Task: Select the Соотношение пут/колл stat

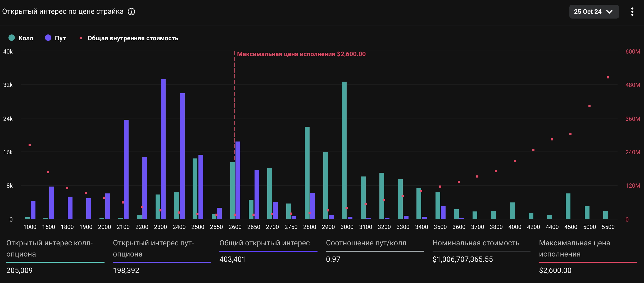Action: pyautogui.click(x=366, y=243)
